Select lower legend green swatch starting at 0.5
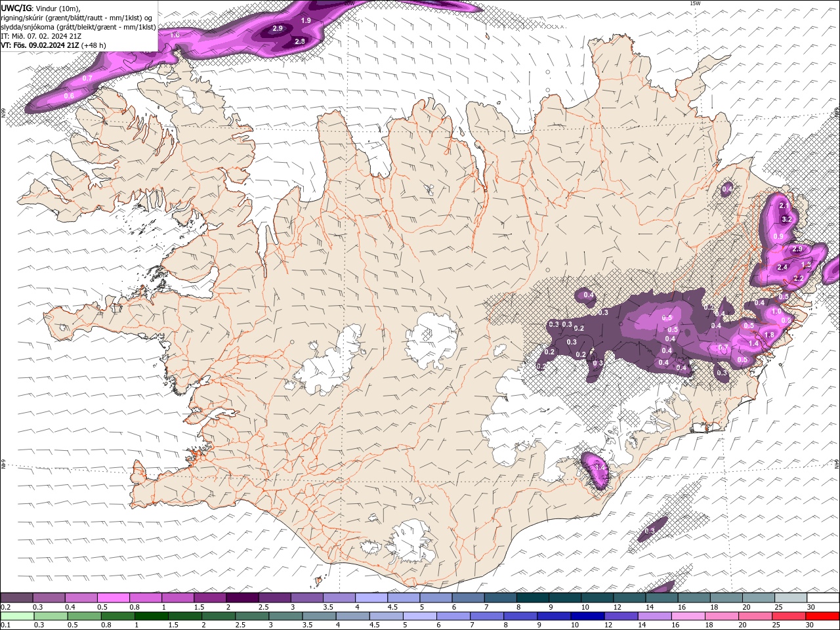The height and width of the screenshot is (630, 840). [84, 616]
